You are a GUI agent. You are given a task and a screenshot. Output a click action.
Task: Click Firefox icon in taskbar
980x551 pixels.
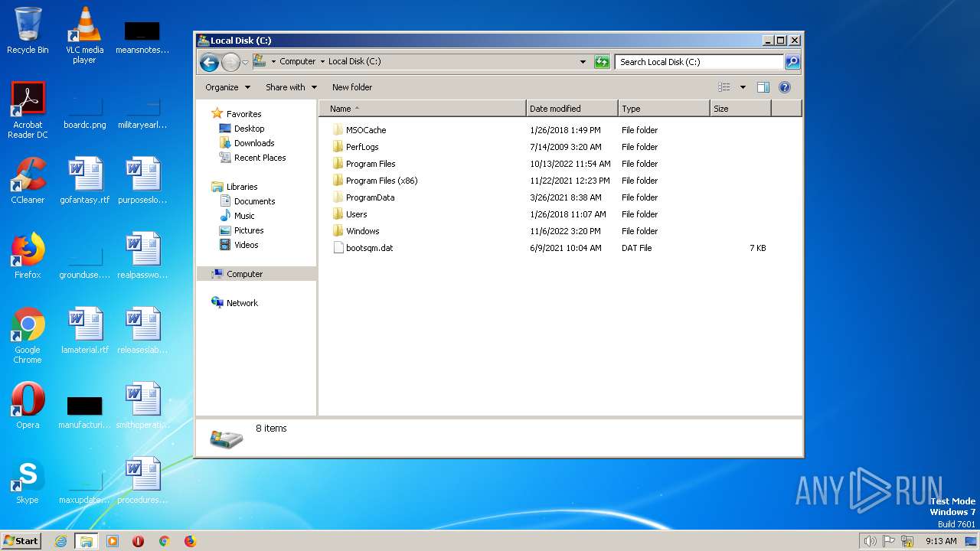click(x=190, y=541)
